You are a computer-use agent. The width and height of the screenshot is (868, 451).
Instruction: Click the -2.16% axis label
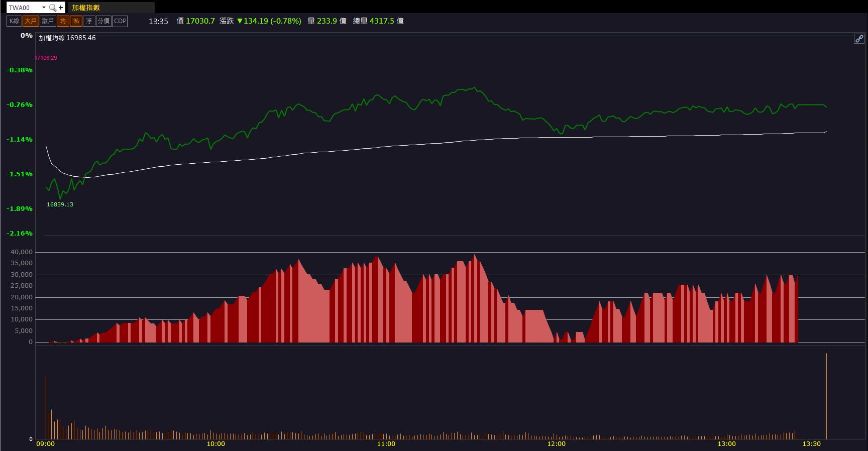[x=20, y=233]
